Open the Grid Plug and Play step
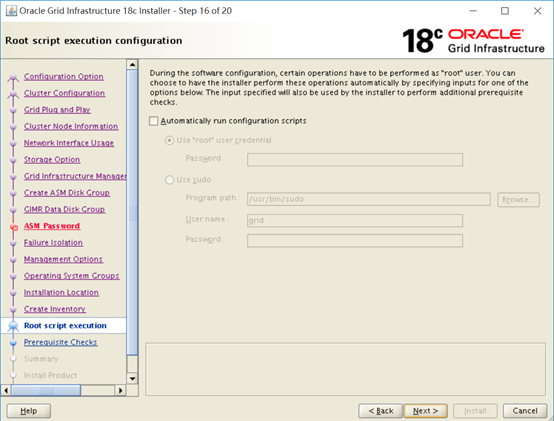Image resolution: width=554 pixels, height=421 pixels. coord(57,109)
